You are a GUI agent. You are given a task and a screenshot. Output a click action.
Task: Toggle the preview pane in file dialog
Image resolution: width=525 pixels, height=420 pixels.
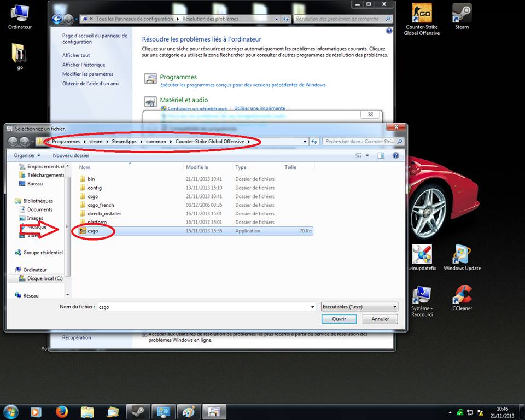point(381,155)
